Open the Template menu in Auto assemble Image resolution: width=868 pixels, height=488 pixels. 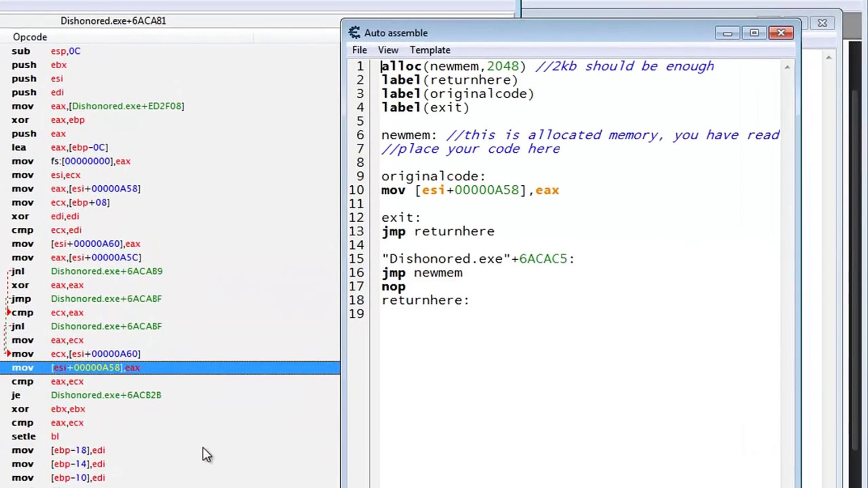(x=430, y=50)
